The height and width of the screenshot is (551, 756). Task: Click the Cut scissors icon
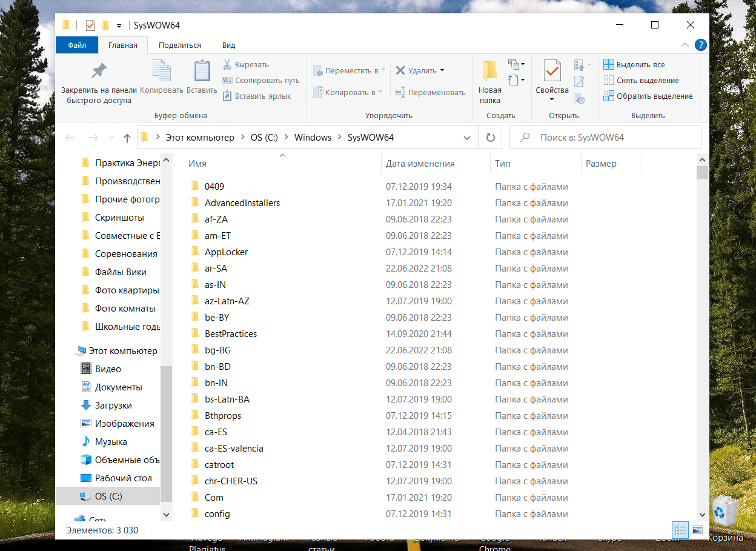227,65
